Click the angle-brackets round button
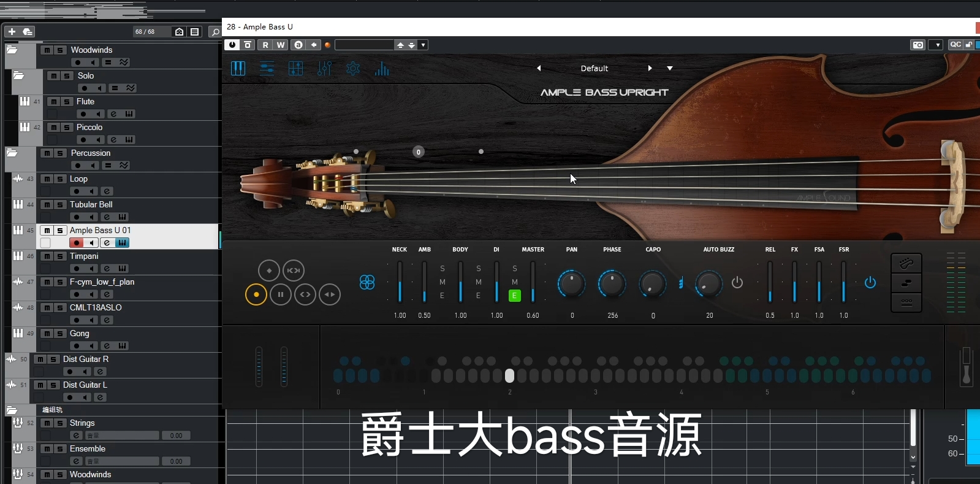This screenshot has height=484, width=980. point(305,294)
